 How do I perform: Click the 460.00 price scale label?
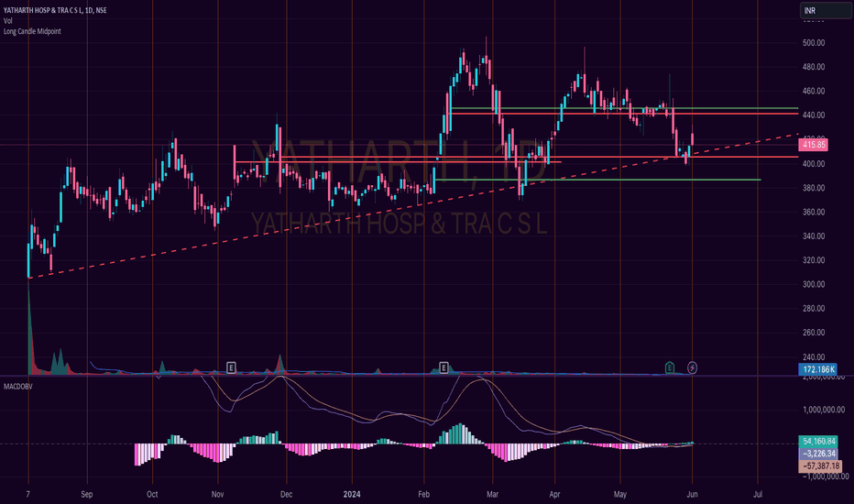pyautogui.click(x=813, y=91)
